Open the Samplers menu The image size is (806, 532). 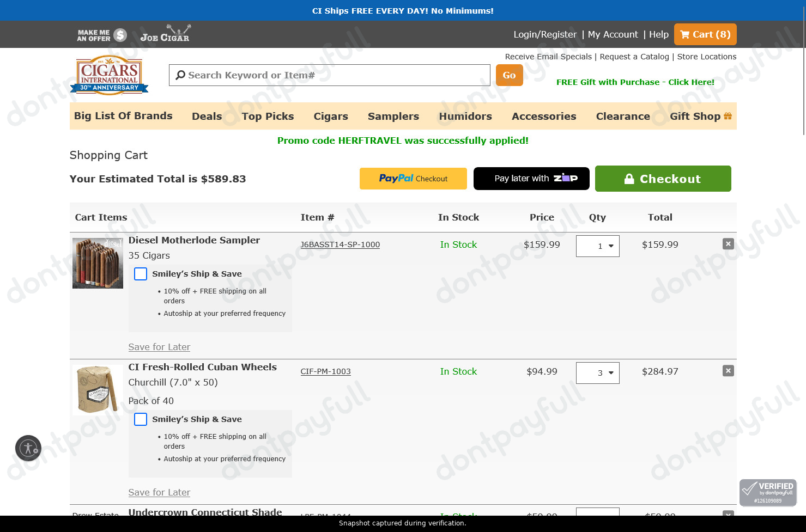[393, 116]
